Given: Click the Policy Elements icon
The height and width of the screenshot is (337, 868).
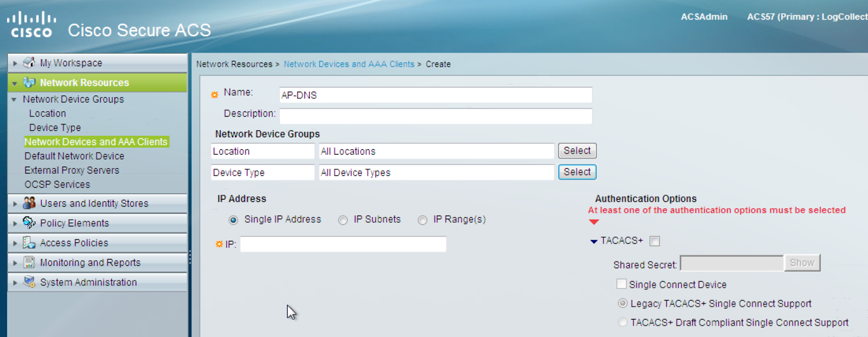Looking at the screenshot, I should pos(29,222).
